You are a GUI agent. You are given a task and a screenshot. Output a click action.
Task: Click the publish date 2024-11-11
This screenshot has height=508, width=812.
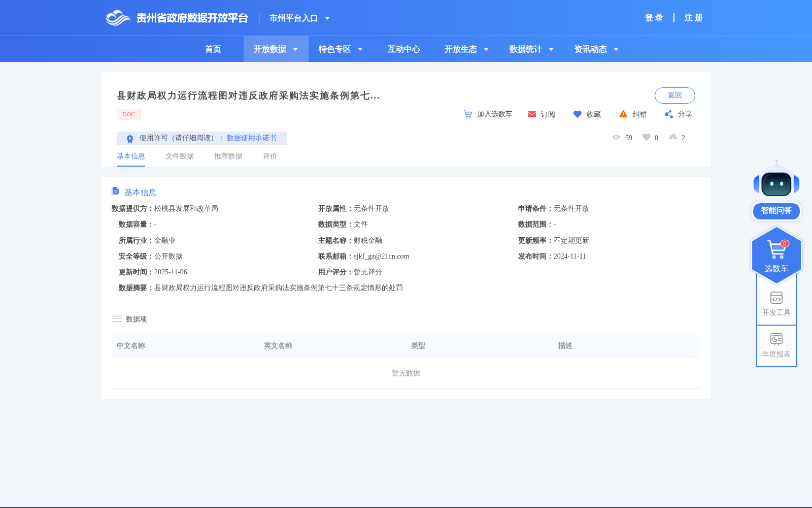(x=570, y=257)
